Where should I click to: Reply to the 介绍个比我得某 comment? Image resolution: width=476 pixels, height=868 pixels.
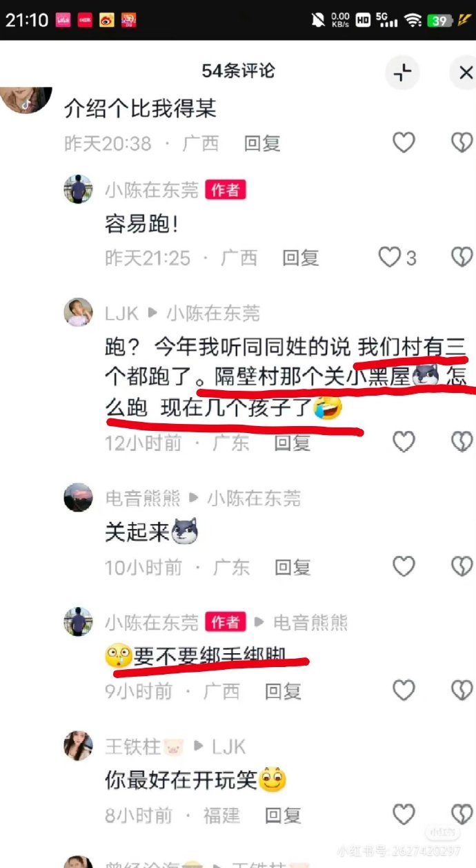coord(262,144)
